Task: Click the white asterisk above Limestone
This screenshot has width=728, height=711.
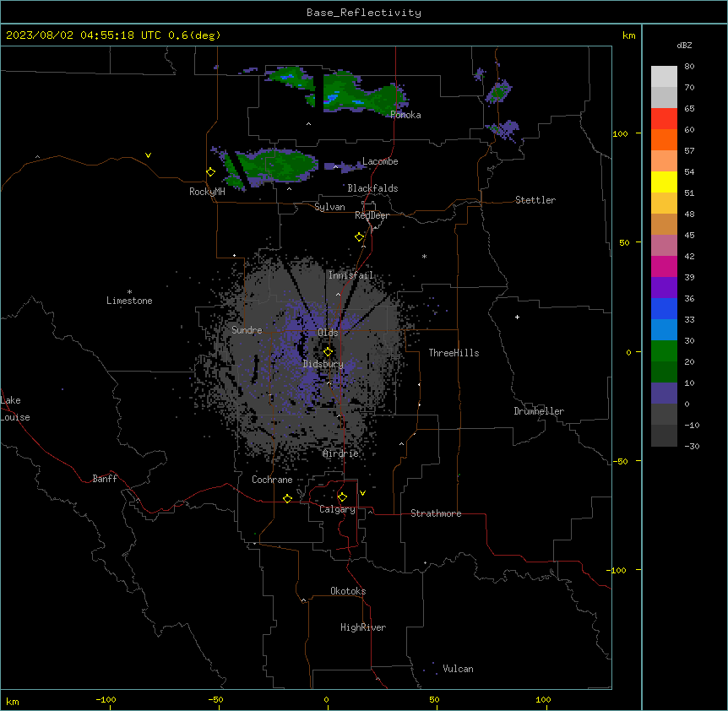Action: click(x=129, y=292)
